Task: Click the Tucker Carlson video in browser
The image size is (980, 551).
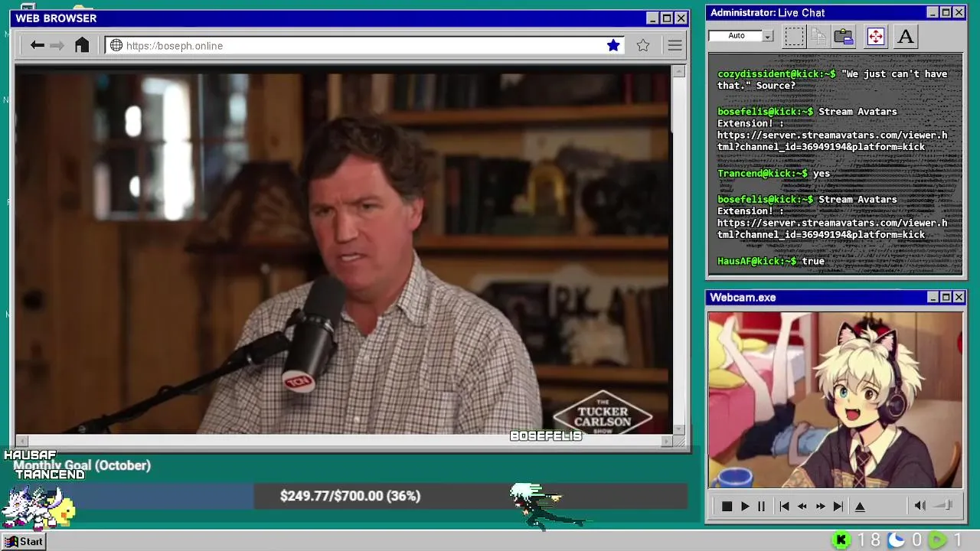Action: [343, 253]
